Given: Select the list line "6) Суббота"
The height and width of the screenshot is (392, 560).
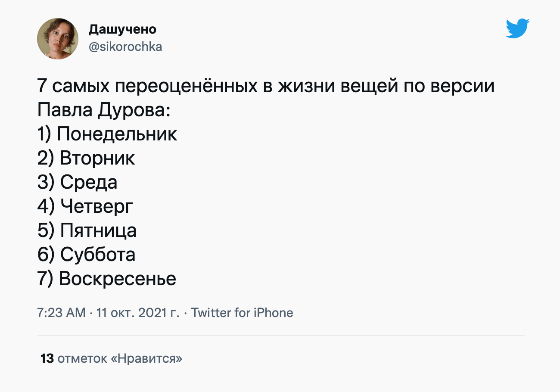Looking at the screenshot, I should 86,254.
